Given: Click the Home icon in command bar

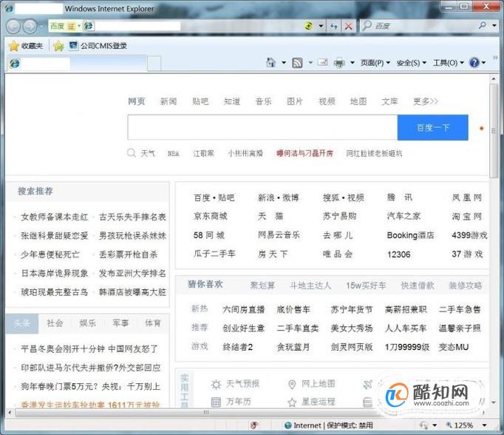Looking at the screenshot, I should (x=271, y=62).
